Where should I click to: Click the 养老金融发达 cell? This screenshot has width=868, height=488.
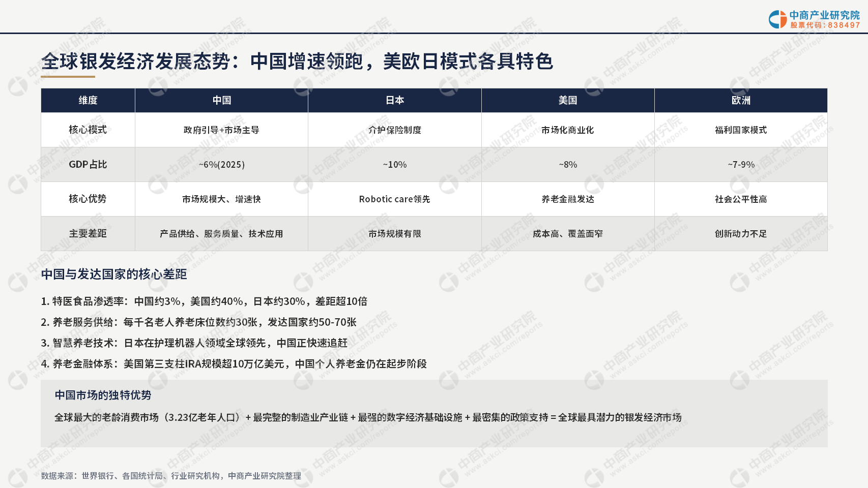point(568,199)
